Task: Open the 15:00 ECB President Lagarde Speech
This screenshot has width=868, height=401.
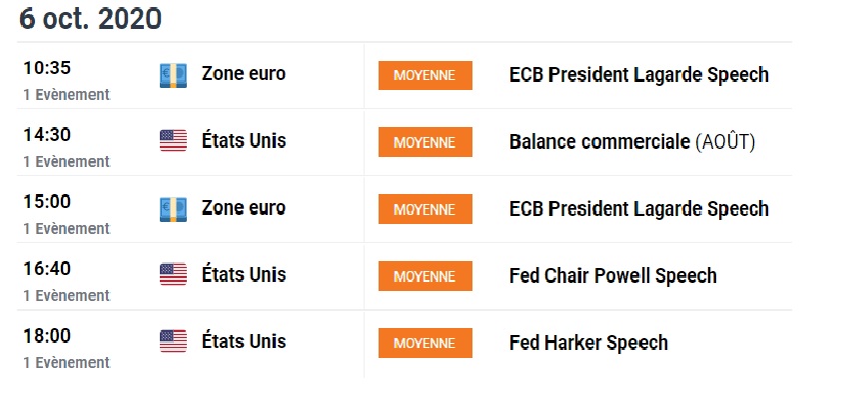Action: coord(638,209)
